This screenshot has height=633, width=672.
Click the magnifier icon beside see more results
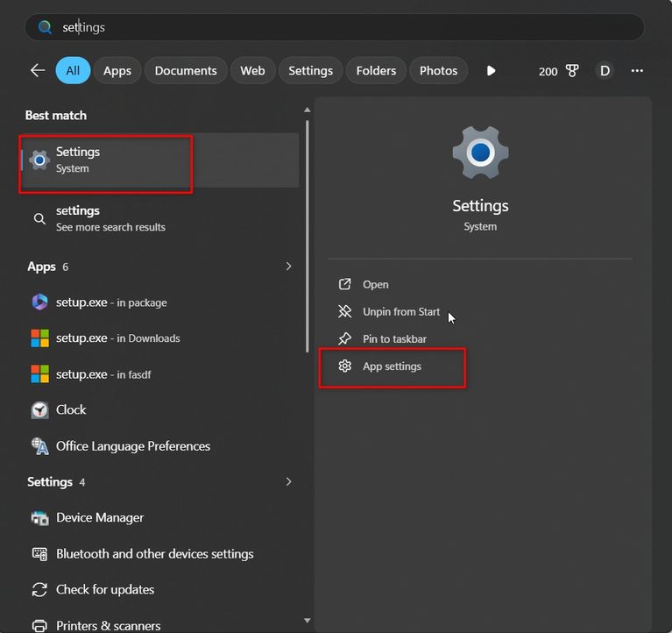[x=39, y=218]
